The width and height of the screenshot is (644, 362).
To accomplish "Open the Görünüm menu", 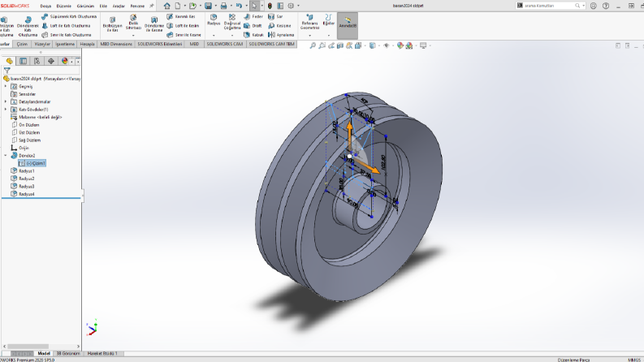I will (x=85, y=6).
